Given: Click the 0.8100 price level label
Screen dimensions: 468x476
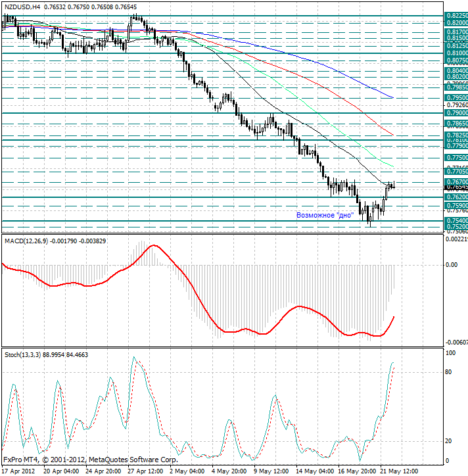Looking at the screenshot, I should (456, 53).
